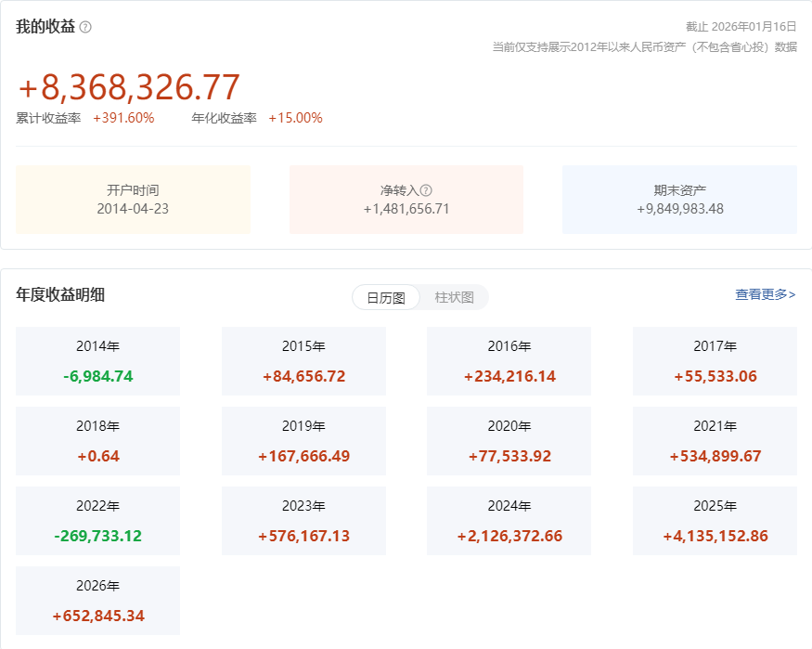Viewport: 812px width, 649px height.
Task: Select the 2021年 profit card
Action: [x=715, y=441]
